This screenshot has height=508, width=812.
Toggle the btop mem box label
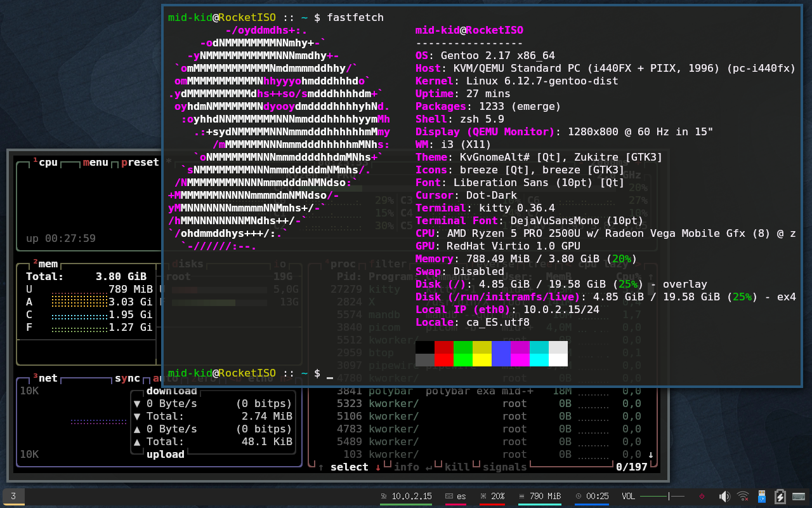(x=45, y=264)
